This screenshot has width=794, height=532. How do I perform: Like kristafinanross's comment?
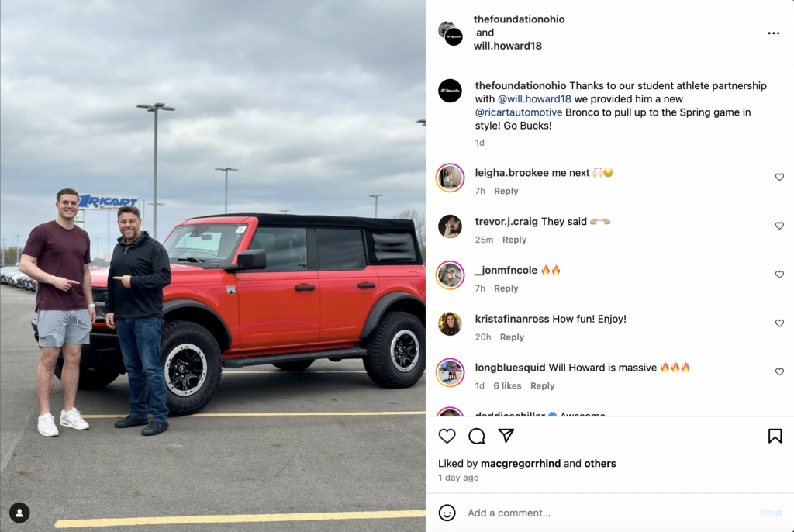[779, 323]
